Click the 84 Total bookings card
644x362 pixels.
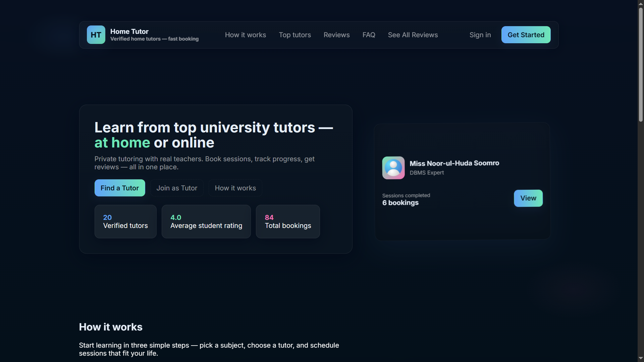click(288, 222)
